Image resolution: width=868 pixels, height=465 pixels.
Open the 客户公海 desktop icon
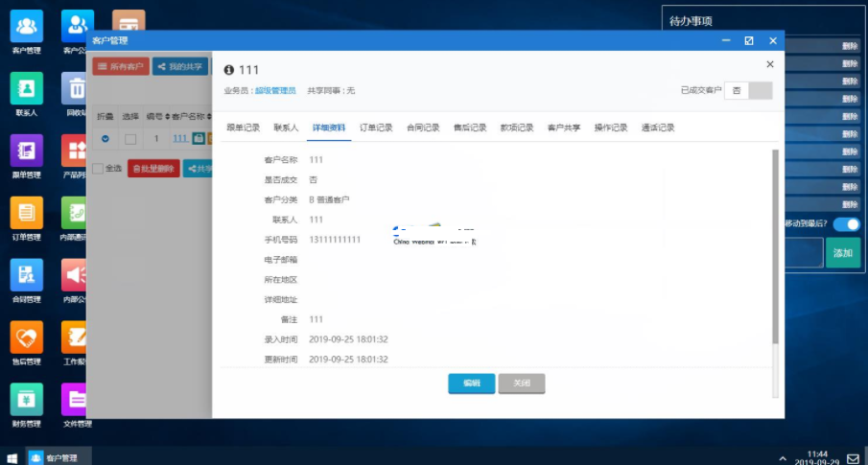[x=78, y=26]
